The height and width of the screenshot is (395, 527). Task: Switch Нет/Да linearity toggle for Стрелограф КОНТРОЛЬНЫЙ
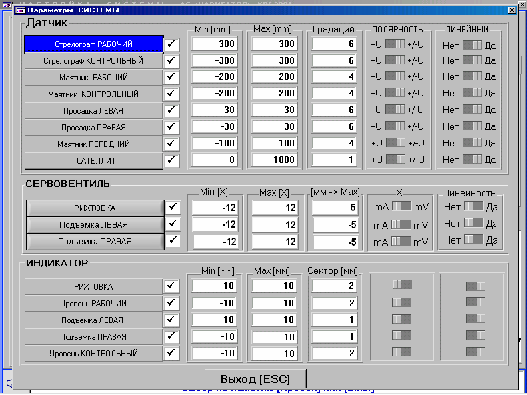[x=472, y=60]
